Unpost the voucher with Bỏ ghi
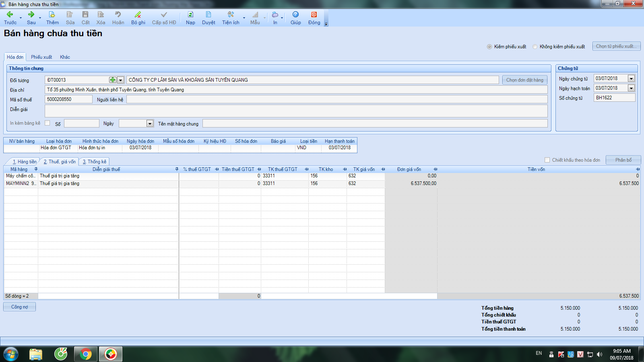This screenshot has height=362, width=644. coord(138,18)
